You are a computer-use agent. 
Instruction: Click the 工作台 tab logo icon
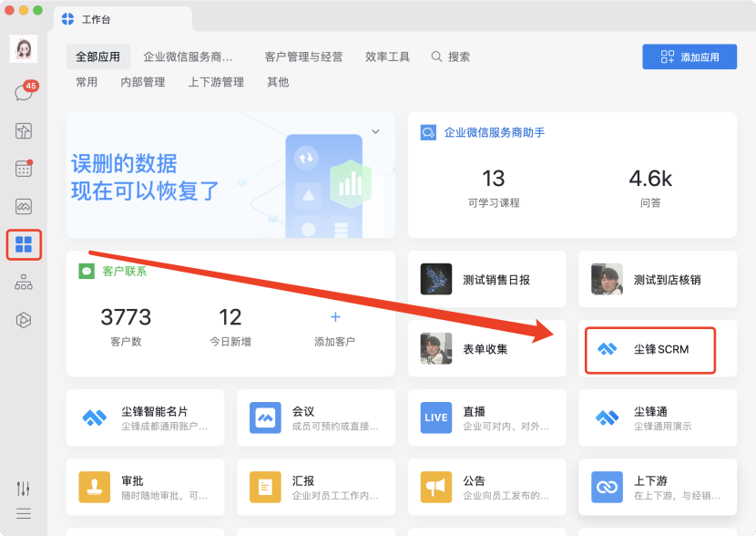coord(68,19)
